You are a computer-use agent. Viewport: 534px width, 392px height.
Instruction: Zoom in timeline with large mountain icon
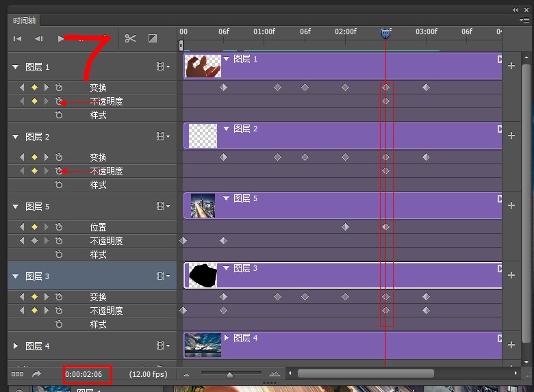coord(275,374)
